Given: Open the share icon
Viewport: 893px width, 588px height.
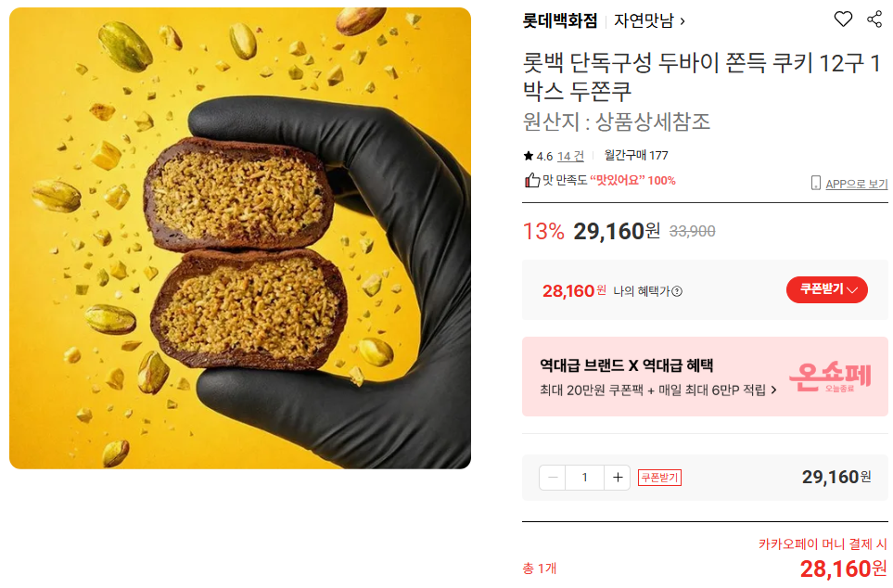Looking at the screenshot, I should 874,19.
